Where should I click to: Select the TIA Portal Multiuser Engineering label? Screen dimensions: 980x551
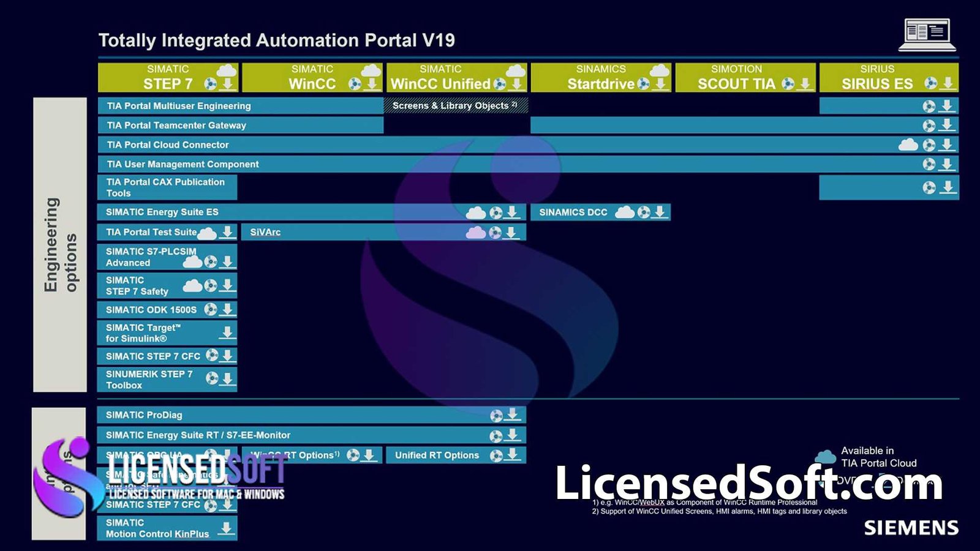(179, 106)
